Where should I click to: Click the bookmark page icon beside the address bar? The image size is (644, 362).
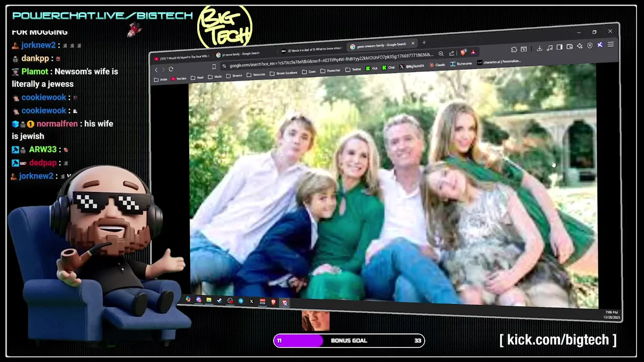pyautogui.click(x=214, y=67)
